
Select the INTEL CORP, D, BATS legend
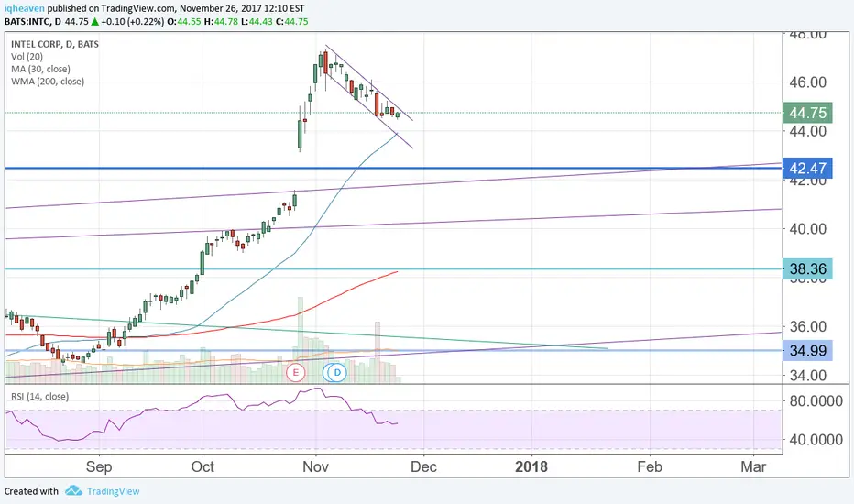pyautogui.click(x=54, y=44)
